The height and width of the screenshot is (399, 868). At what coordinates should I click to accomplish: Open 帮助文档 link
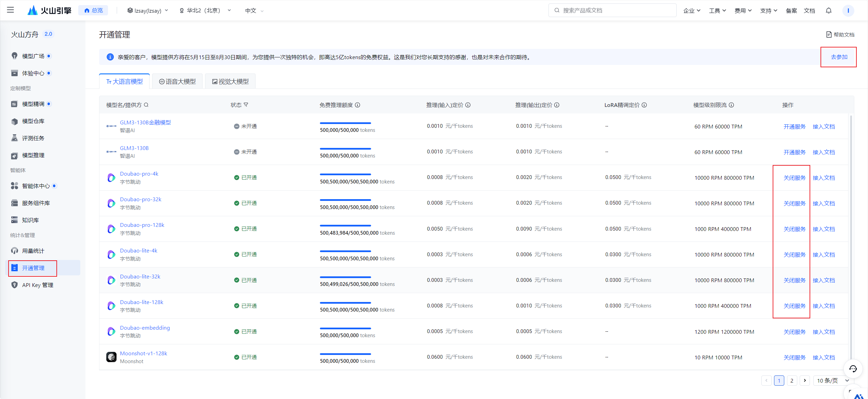[840, 35]
